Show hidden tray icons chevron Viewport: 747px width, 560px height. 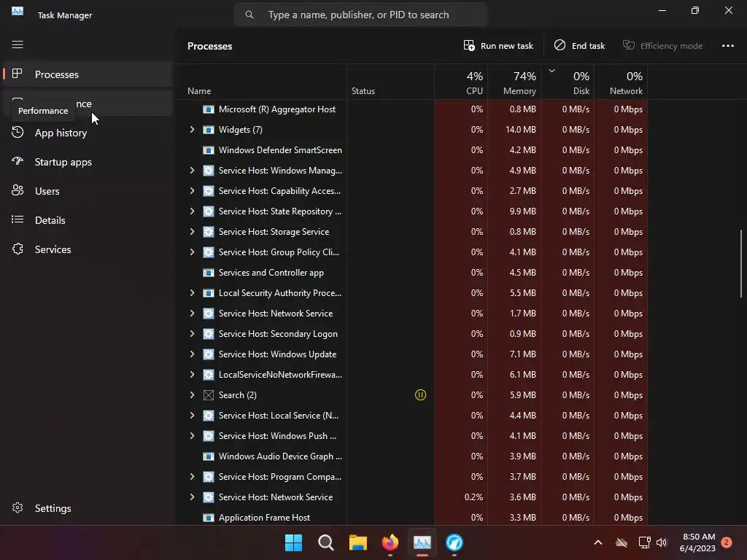pyautogui.click(x=598, y=542)
